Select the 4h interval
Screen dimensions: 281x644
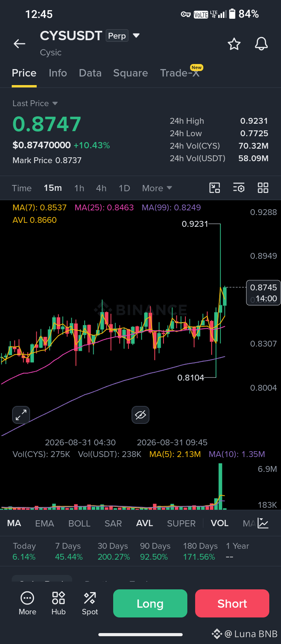[101, 188]
